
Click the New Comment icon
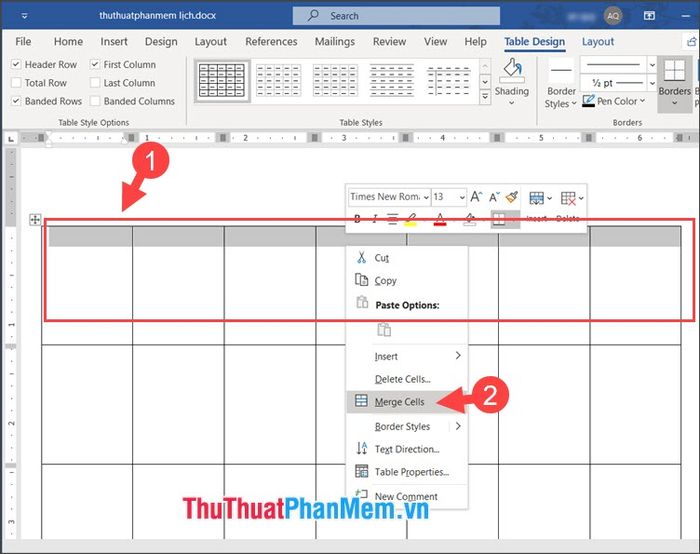click(x=361, y=493)
